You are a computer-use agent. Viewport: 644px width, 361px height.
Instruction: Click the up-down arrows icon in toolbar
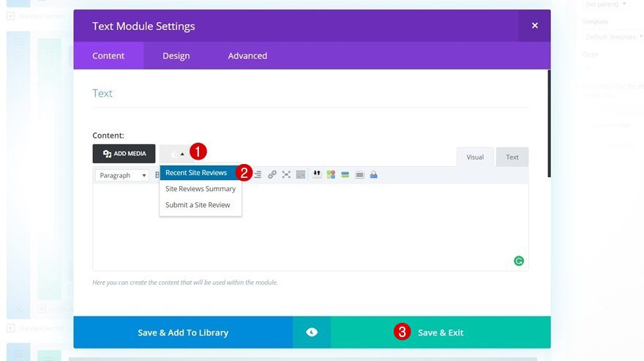coord(317,175)
